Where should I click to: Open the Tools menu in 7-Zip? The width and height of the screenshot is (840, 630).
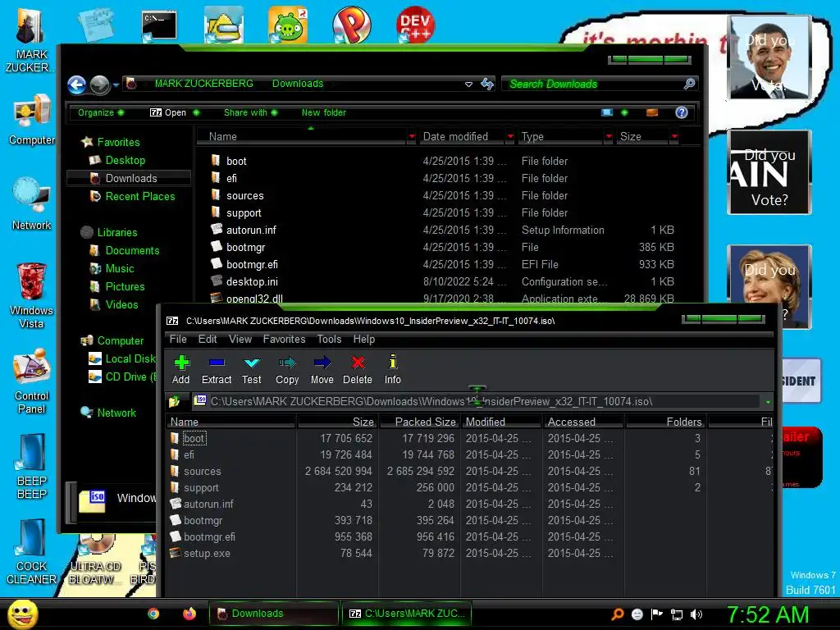coord(329,339)
